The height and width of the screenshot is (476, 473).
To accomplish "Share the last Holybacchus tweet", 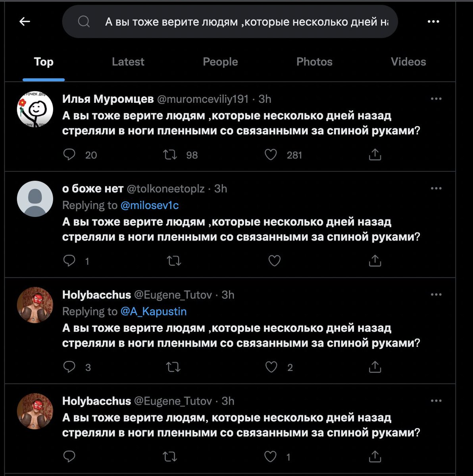I will (x=375, y=457).
